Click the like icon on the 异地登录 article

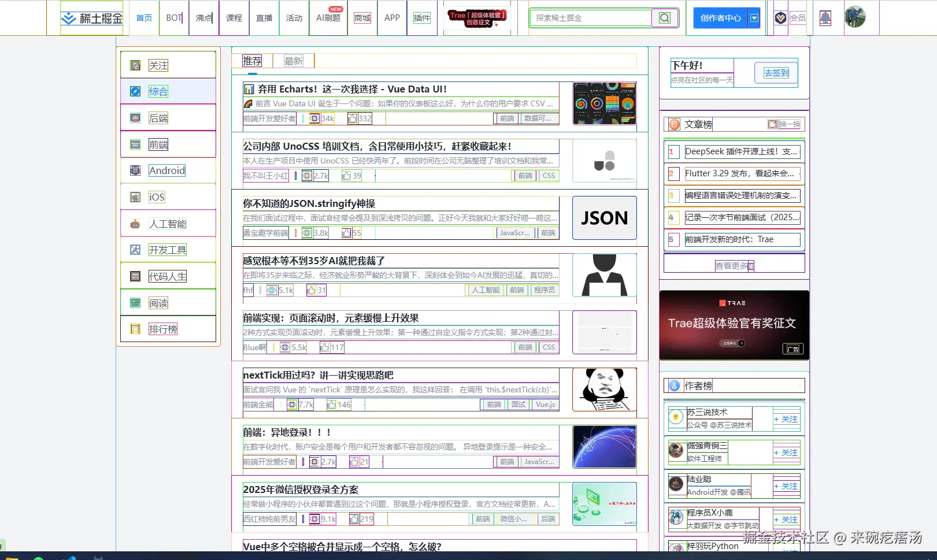point(354,462)
